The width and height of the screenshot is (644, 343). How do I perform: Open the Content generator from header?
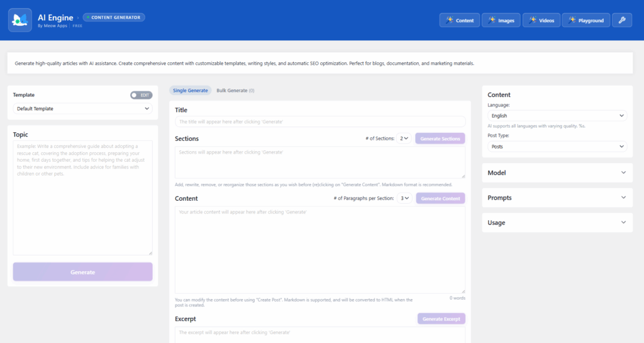tap(460, 20)
